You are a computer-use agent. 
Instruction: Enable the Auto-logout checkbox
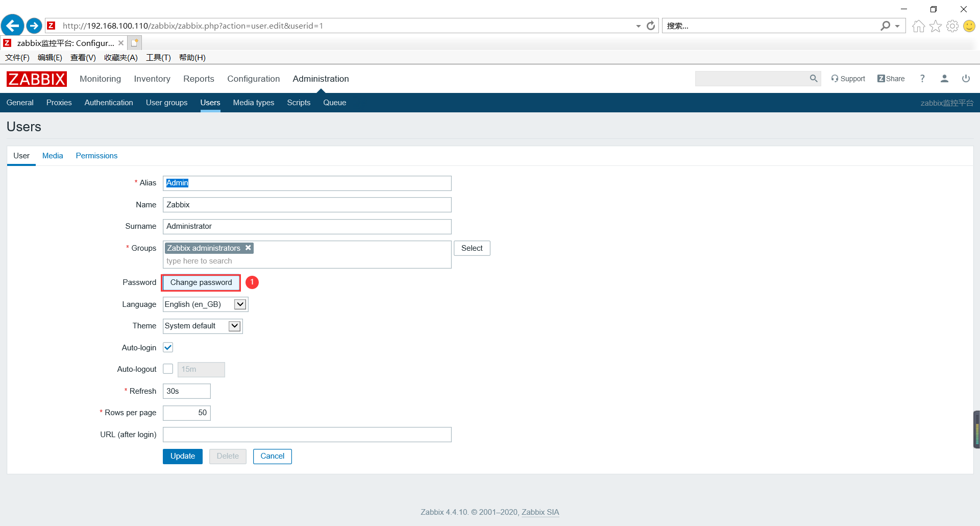point(168,369)
